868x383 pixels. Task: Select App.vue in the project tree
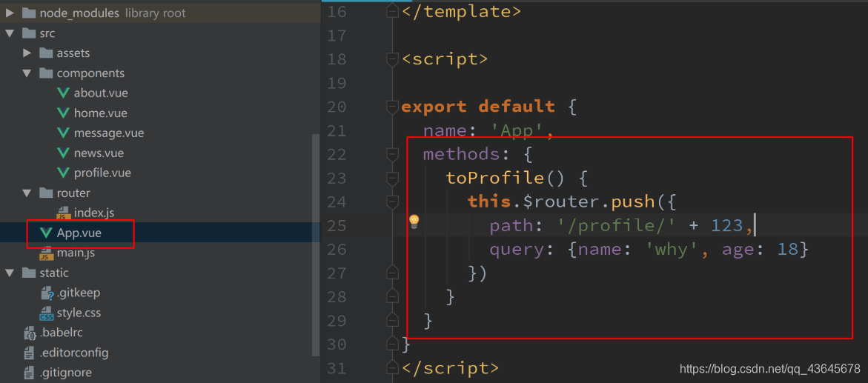pos(79,233)
